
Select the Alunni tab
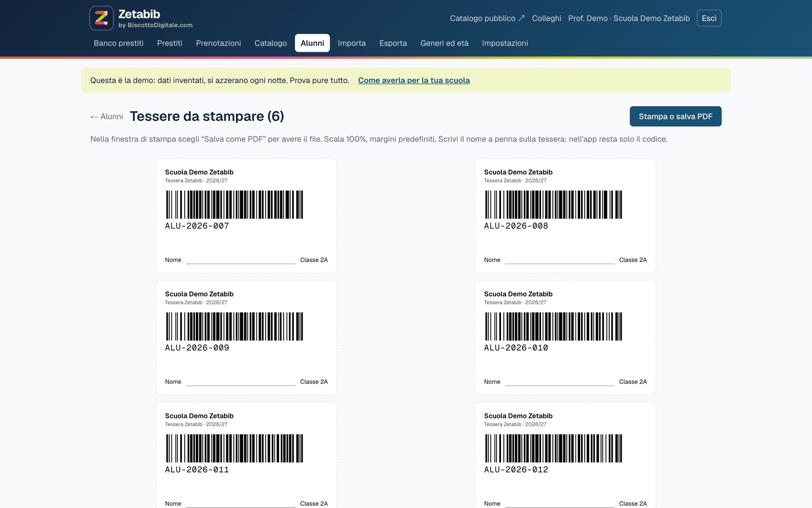click(312, 43)
